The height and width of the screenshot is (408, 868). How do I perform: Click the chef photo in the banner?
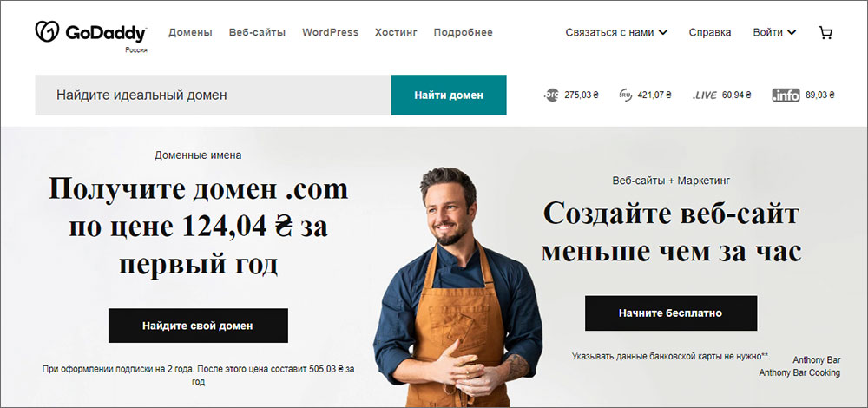457,288
